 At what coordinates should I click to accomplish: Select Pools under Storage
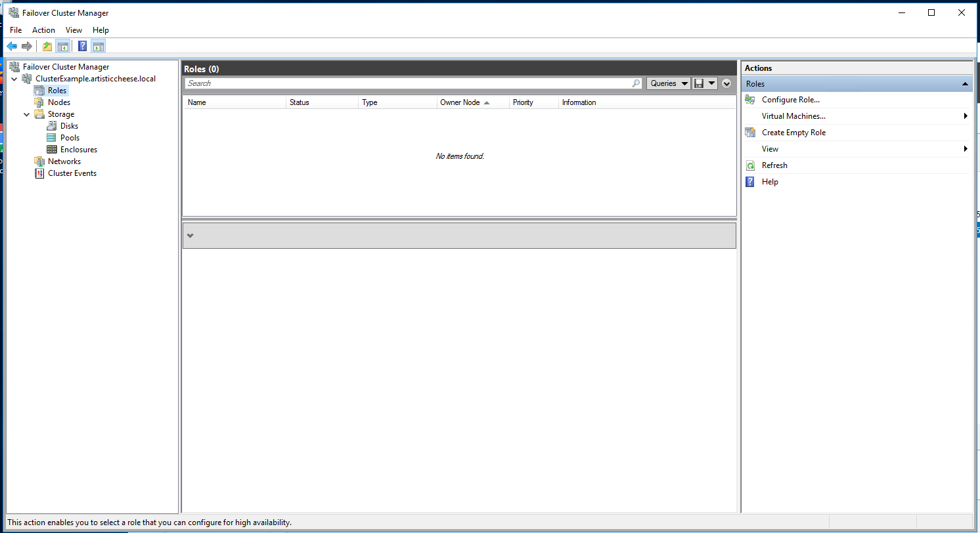point(70,138)
